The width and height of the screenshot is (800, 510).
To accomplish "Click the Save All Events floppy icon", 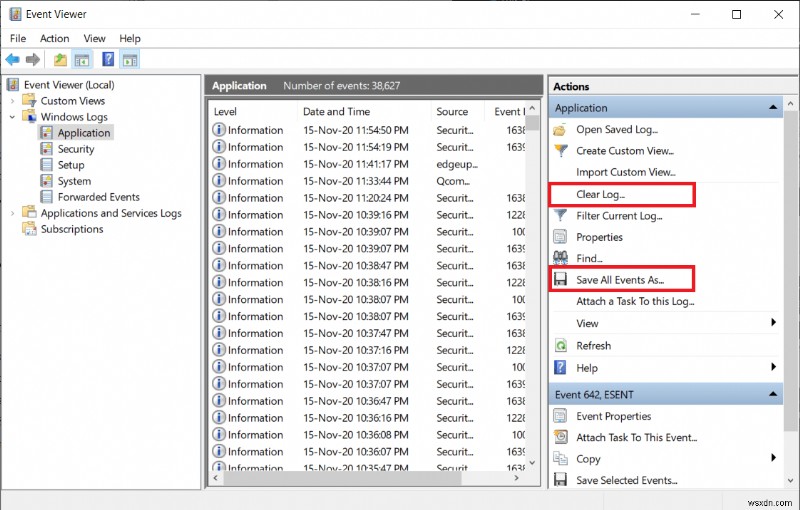I will [x=560, y=280].
